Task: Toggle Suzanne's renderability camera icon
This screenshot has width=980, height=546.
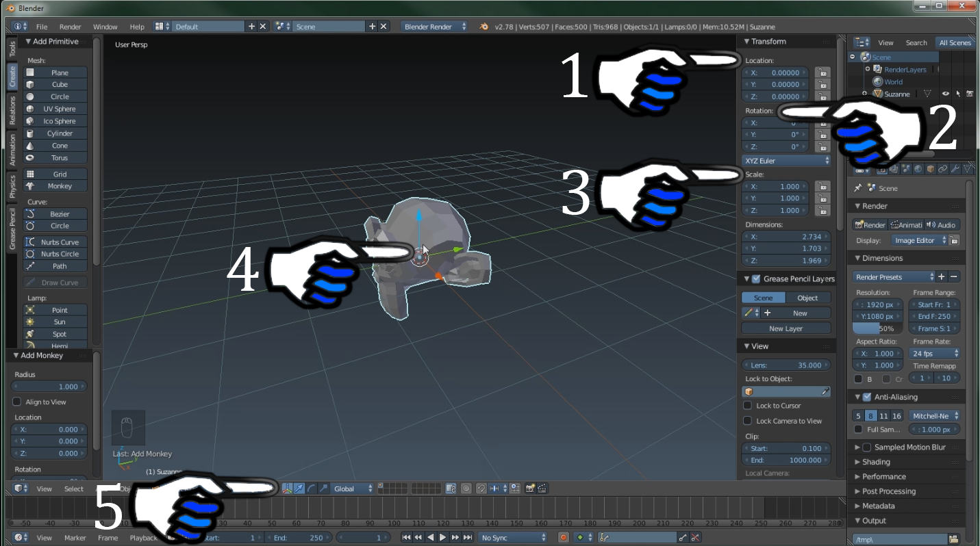Action: pos(970,94)
